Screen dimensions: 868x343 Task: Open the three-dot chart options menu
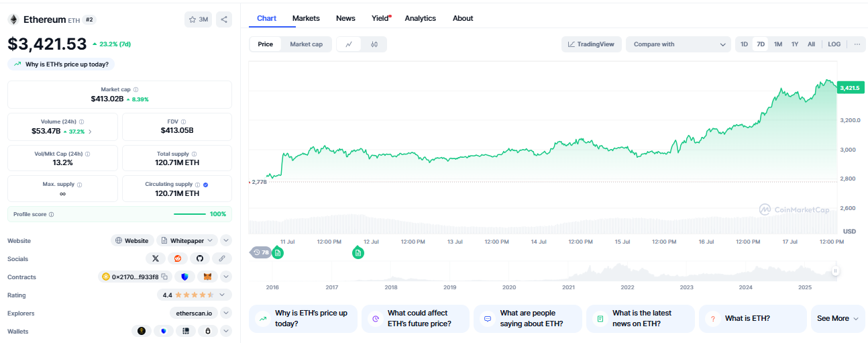pyautogui.click(x=857, y=44)
